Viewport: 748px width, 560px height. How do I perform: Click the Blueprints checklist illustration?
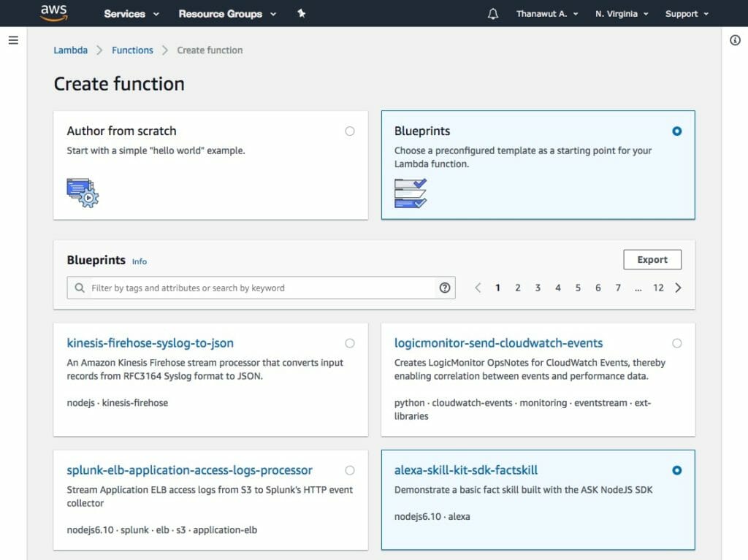(411, 193)
